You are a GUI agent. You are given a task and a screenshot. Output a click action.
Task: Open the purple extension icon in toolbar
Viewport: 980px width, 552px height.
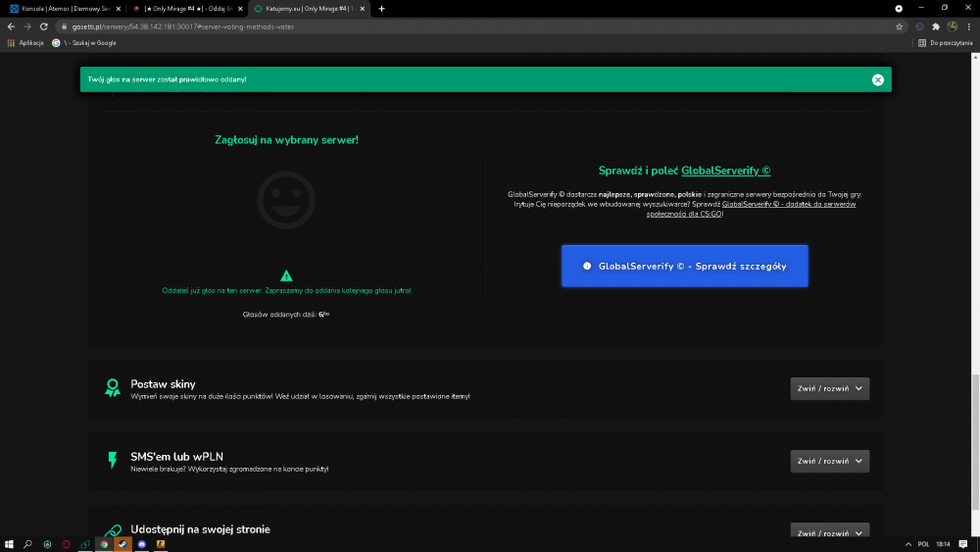919,26
